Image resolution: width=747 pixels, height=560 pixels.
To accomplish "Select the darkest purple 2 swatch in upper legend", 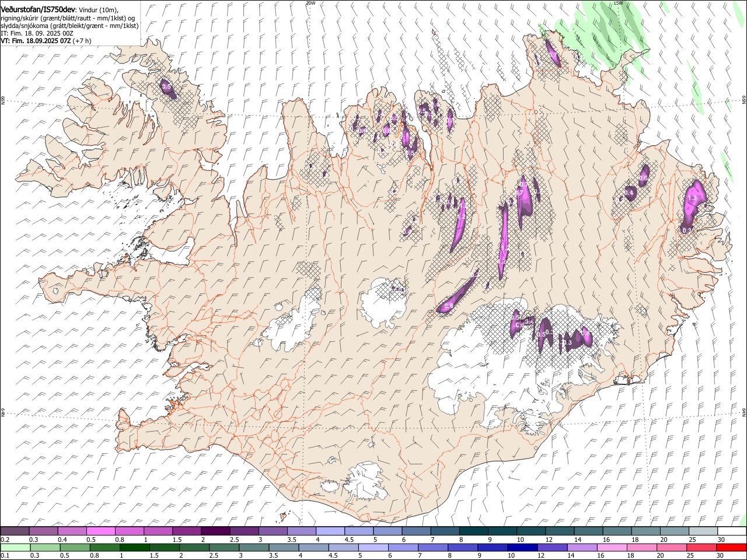I will tap(215, 531).
